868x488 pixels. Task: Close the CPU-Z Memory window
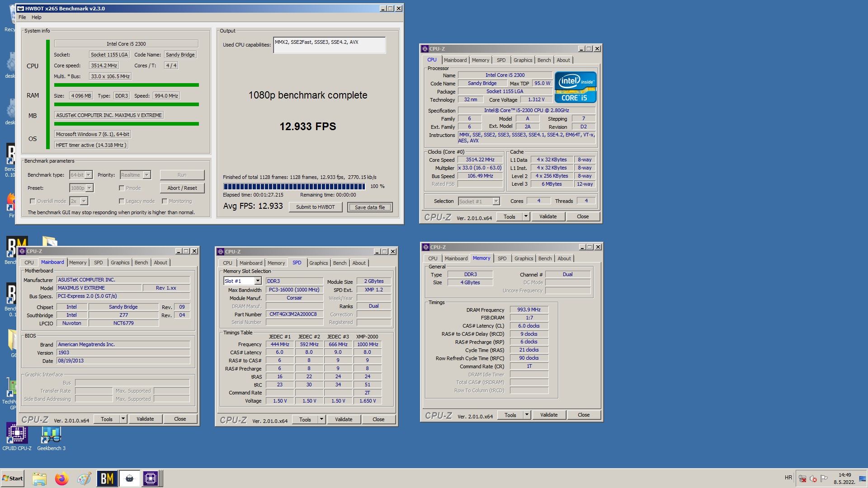tap(598, 247)
